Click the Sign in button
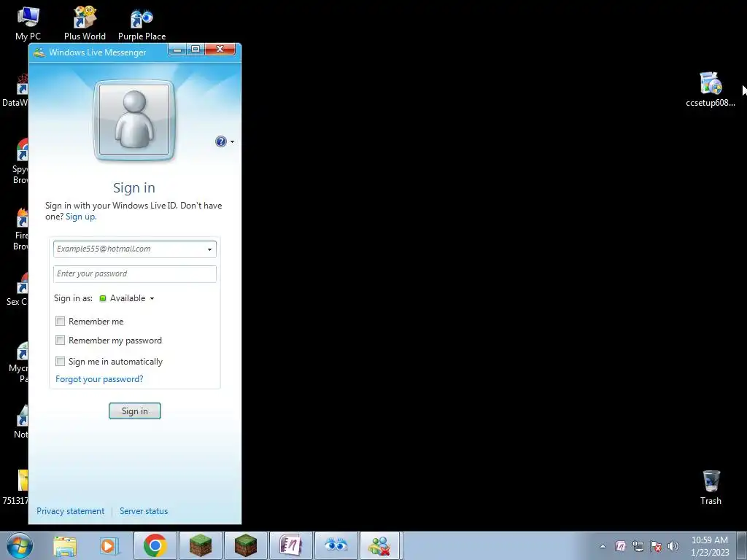The height and width of the screenshot is (560, 747). click(135, 411)
